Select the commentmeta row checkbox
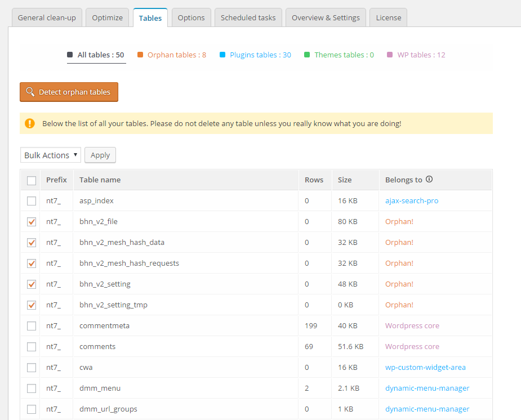Screen dimensions: 521x420 click(32, 326)
